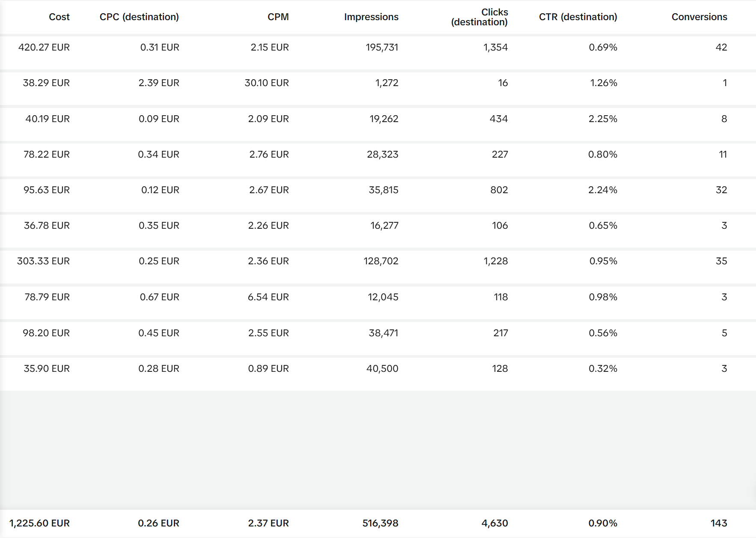Click the 0.56% CTR cell
The width and height of the screenshot is (756, 538).
click(x=603, y=333)
